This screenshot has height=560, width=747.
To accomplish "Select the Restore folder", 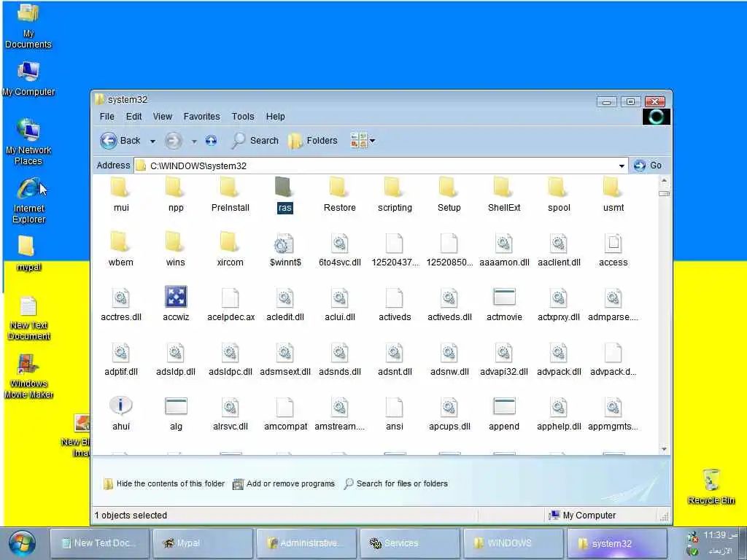I will pyautogui.click(x=340, y=195).
